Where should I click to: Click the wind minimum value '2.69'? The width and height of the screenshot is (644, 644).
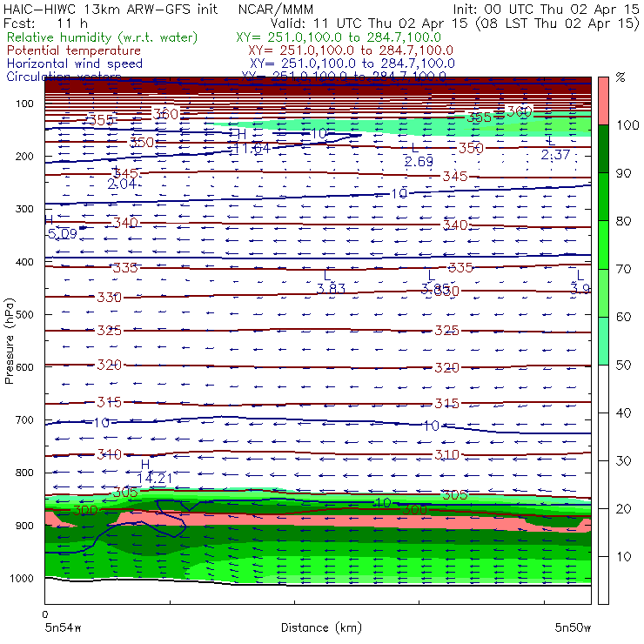[419, 161]
